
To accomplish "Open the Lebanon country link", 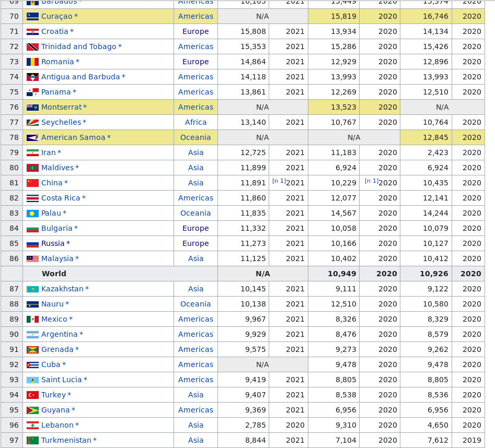I will [x=57, y=425].
